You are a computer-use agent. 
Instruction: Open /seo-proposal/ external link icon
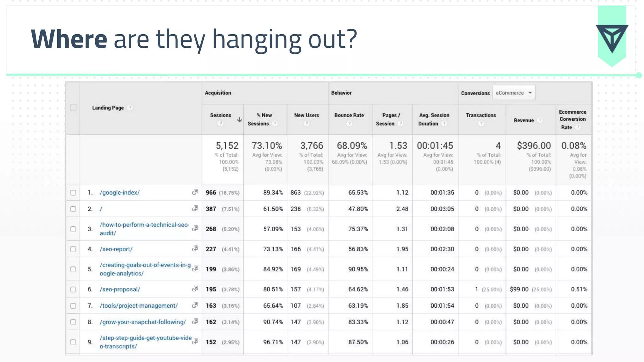point(195,288)
